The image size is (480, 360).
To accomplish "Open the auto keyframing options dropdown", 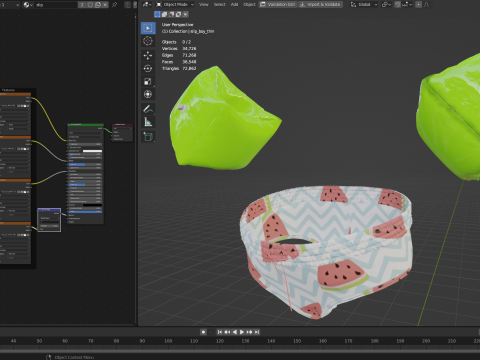I will pyautogui.click(x=211, y=332).
